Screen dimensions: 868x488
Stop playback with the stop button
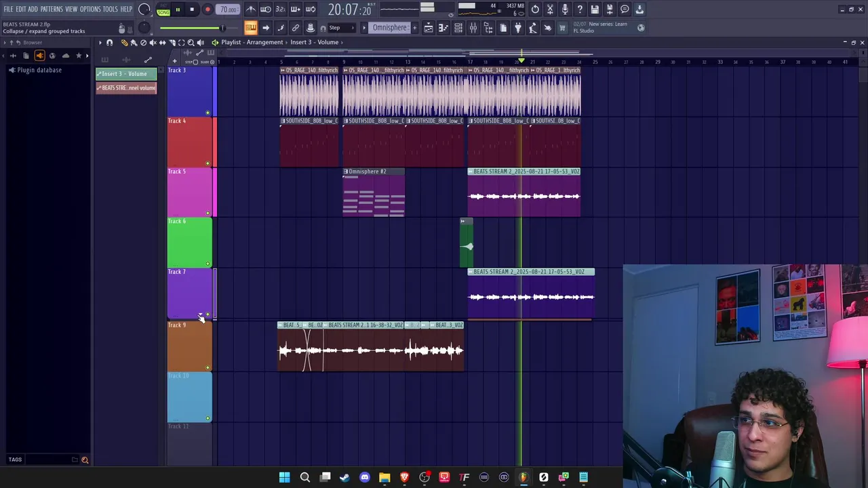click(x=192, y=9)
